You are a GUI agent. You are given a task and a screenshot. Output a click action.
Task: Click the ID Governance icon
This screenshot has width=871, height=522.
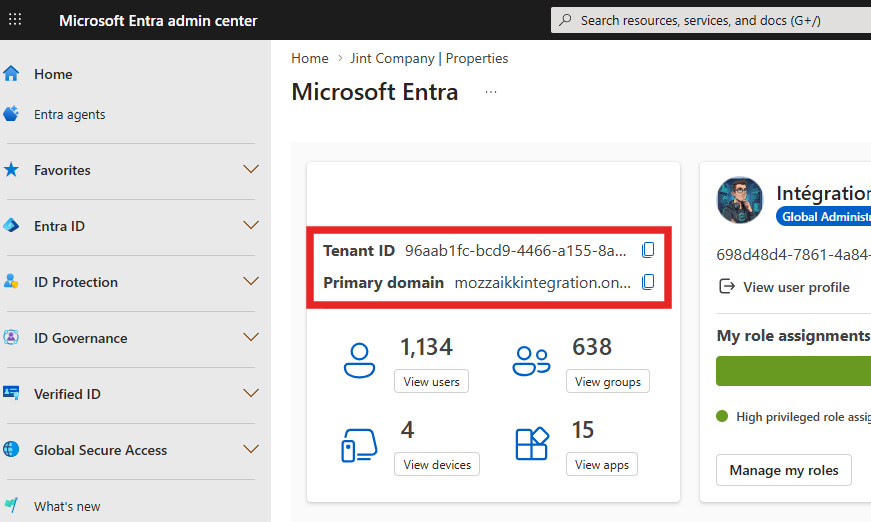[x=11, y=338]
